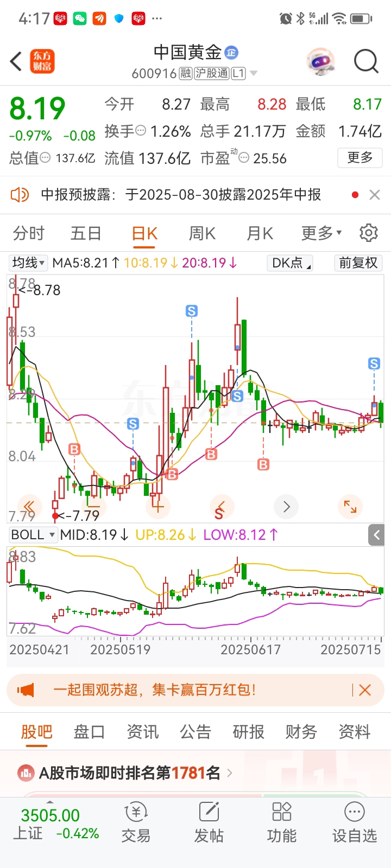Tap the 市盈 info icon
This screenshot has height=868, width=391.
pyautogui.click(x=244, y=158)
